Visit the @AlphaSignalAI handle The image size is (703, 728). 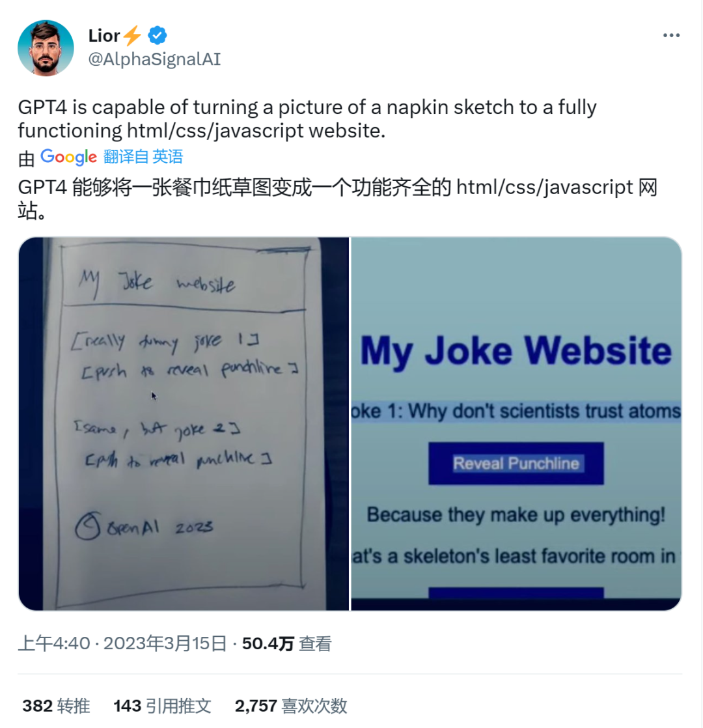[x=154, y=59]
